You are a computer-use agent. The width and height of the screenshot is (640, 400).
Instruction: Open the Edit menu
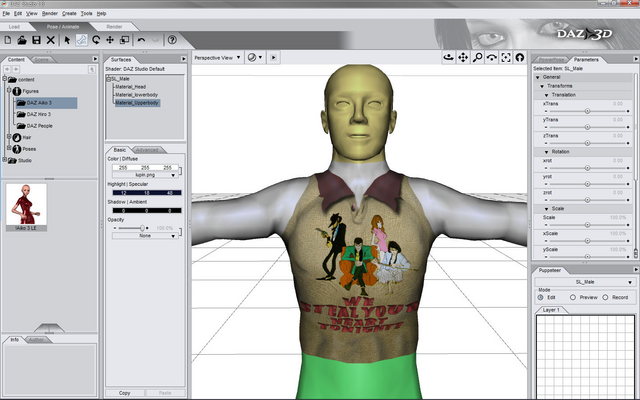18,13
